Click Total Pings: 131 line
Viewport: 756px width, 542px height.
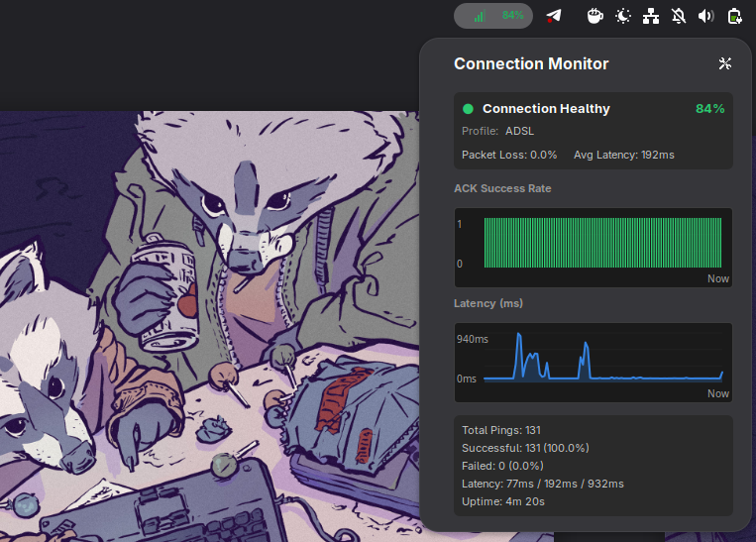[x=501, y=430]
